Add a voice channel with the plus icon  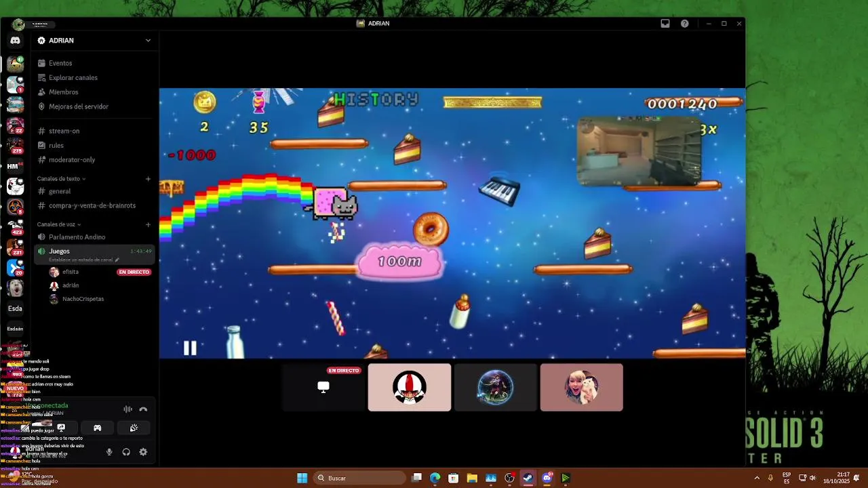pyautogui.click(x=148, y=224)
